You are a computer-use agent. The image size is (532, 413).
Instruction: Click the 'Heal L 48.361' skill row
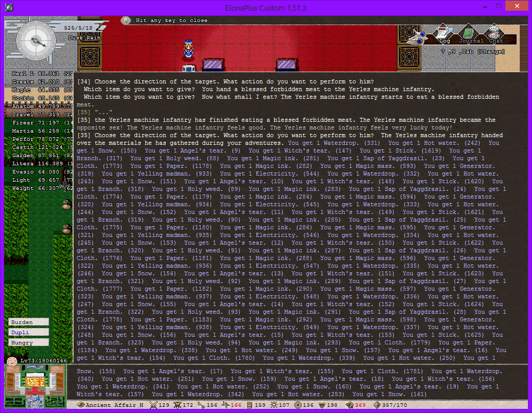(x=42, y=73)
